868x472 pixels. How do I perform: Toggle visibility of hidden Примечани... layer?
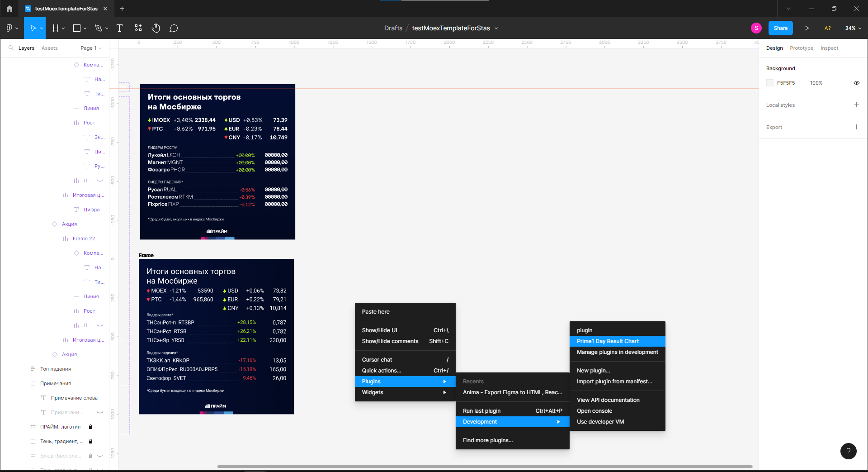pos(100,412)
